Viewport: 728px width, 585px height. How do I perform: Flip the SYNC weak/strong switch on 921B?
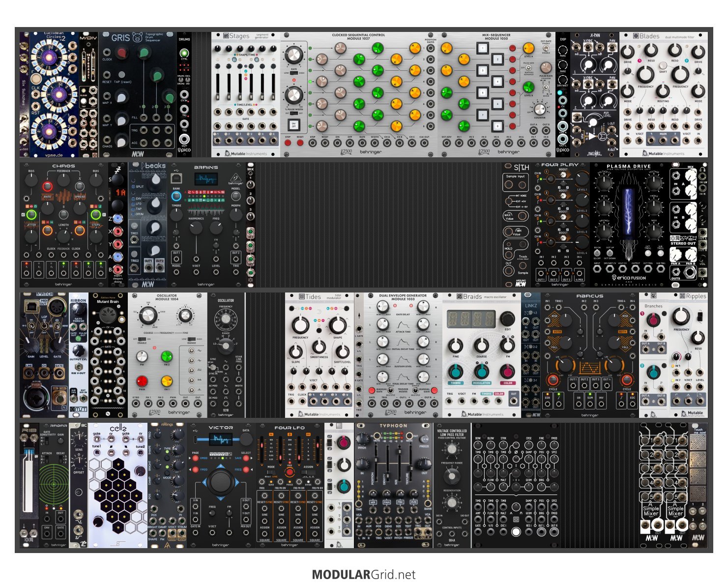click(x=212, y=367)
